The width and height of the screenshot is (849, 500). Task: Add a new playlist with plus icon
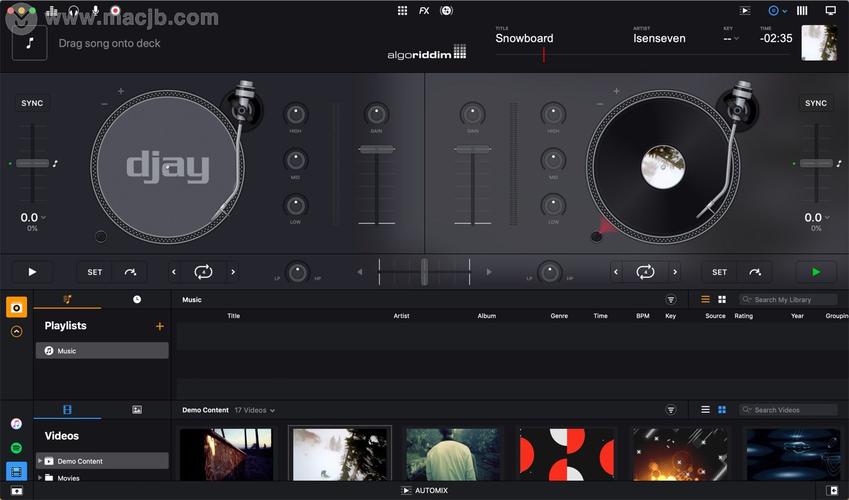pyautogui.click(x=160, y=326)
